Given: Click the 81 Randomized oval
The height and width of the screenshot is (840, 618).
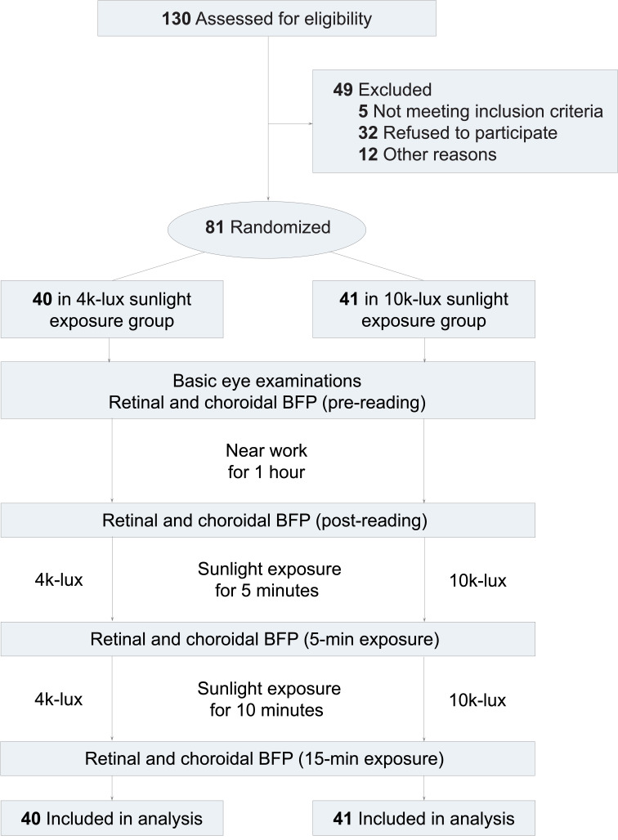Looking at the screenshot, I should [x=268, y=228].
